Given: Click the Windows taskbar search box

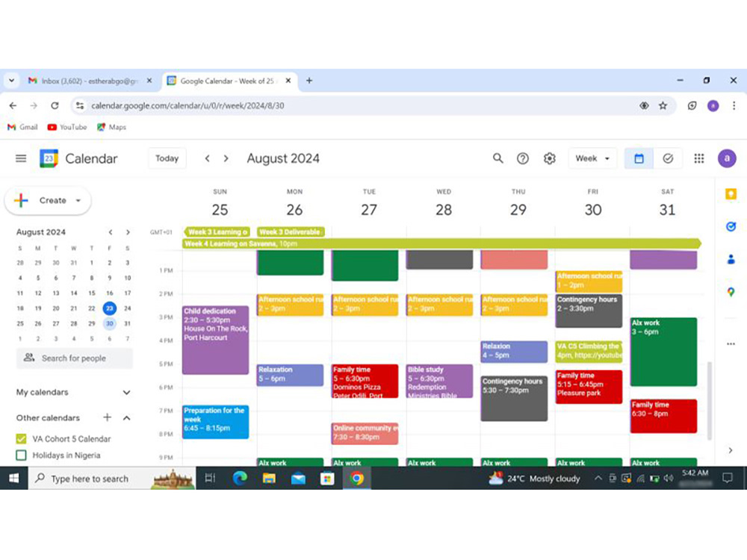Looking at the screenshot, I should [113, 478].
